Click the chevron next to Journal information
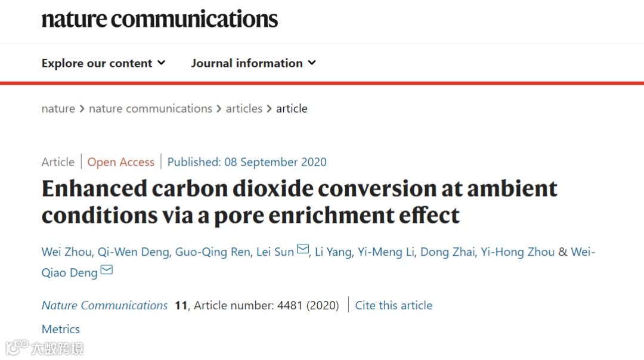644x360 pixels. pos(312,63)
